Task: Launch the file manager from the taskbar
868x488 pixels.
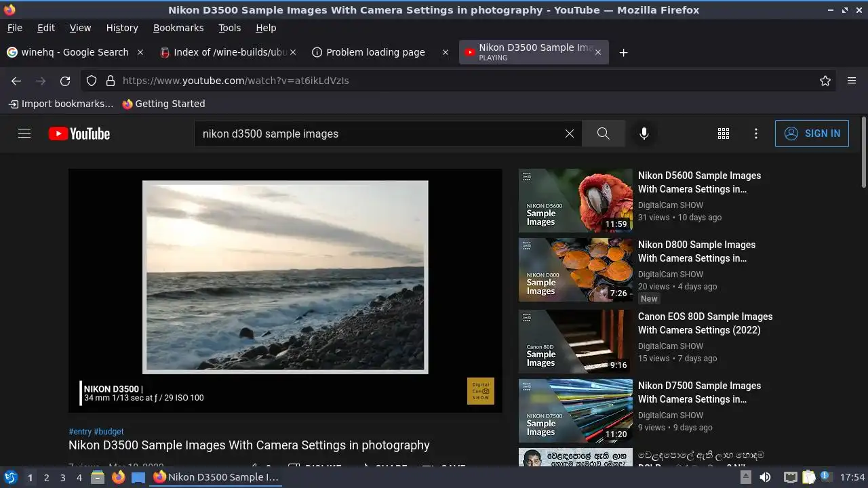Action: 98,477
